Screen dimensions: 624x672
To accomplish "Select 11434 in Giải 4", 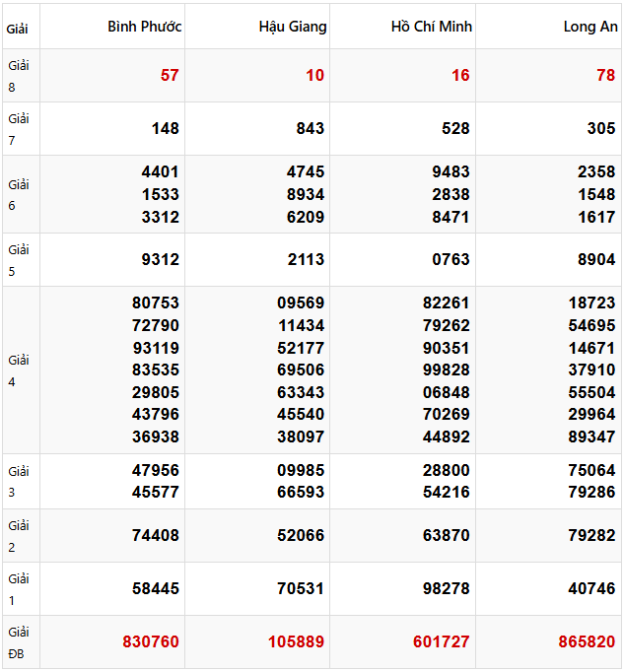I will pyautogui.click(x=301, y=326).
